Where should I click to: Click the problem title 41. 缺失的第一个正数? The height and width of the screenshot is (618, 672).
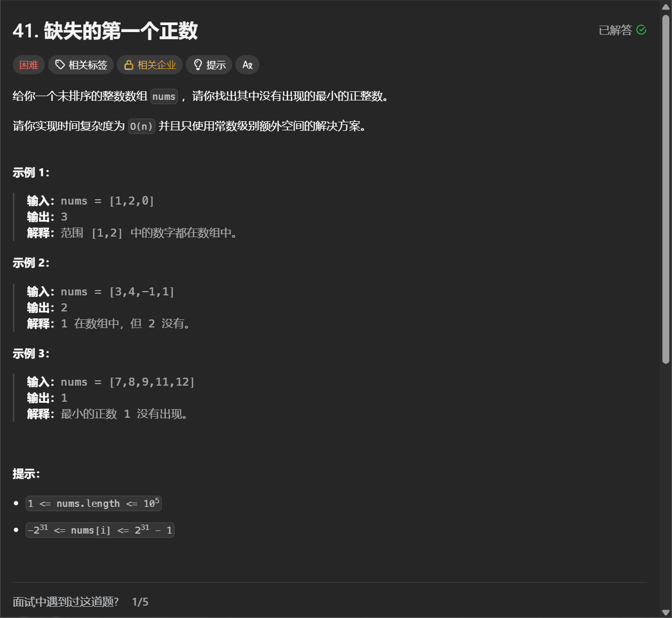pyautogui.click(x=105, y=31)
